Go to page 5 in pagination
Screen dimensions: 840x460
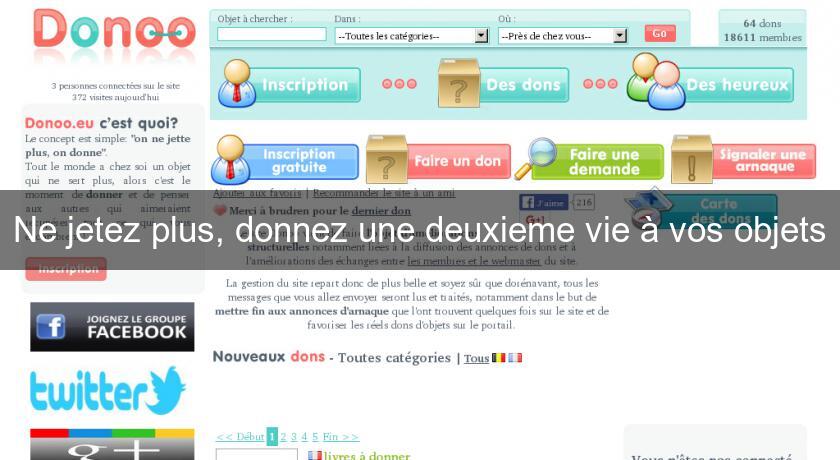[315, 437]
